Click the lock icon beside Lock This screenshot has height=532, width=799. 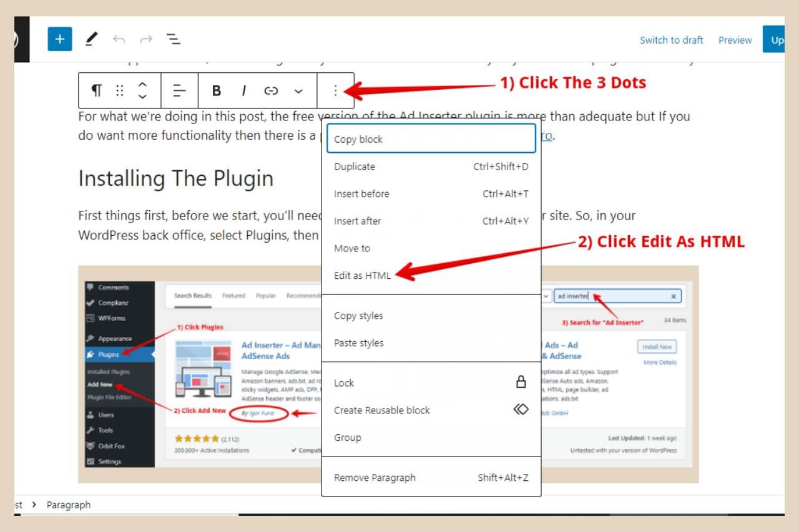(521, 383)
